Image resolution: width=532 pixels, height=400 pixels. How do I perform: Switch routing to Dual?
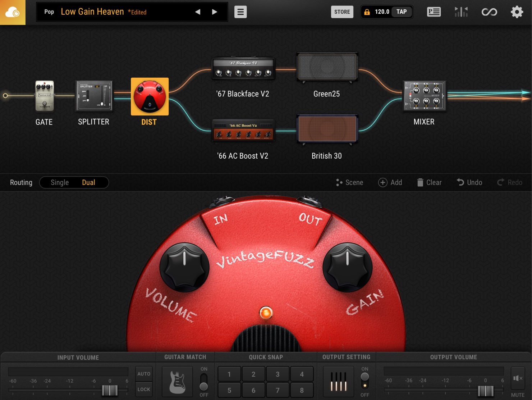(x=88, y=182)
